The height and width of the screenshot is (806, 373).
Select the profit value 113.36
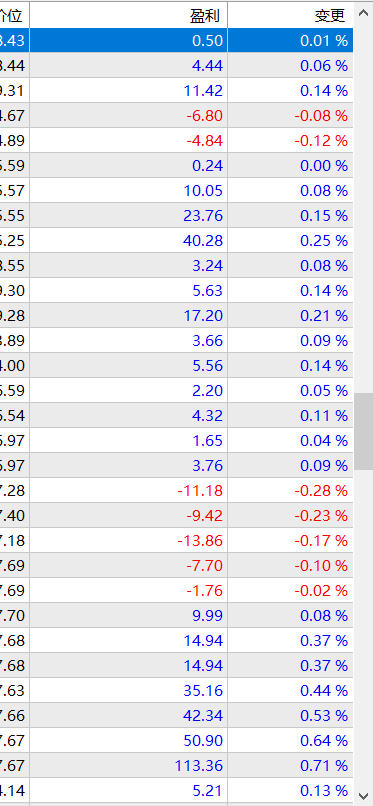199,767
